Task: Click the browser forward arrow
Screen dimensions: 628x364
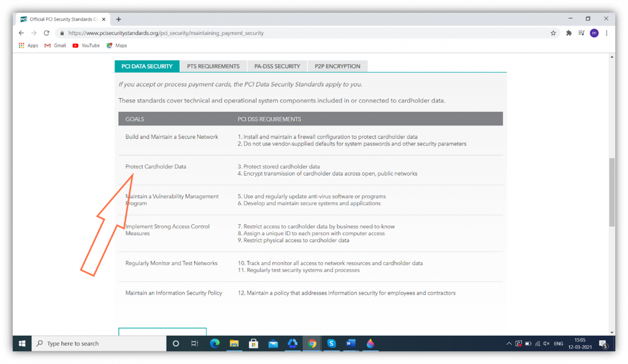Action: coord(34,33)
